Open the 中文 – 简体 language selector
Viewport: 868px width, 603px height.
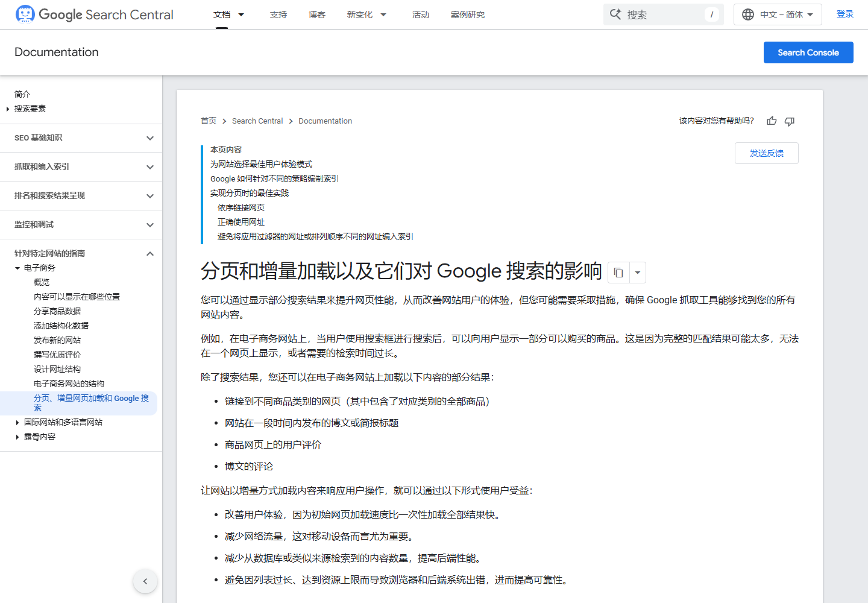pos(778,14)
